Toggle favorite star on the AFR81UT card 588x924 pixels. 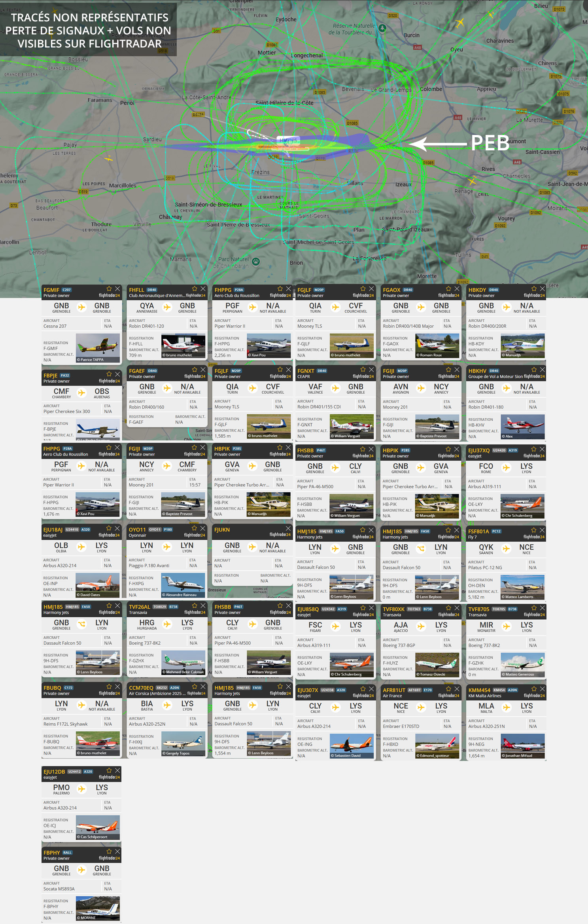pyautogui.click(x=448, y=689)
